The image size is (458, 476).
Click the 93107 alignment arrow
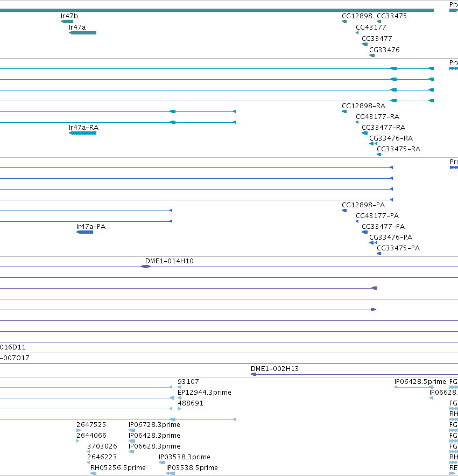click(x=179, y=387)
